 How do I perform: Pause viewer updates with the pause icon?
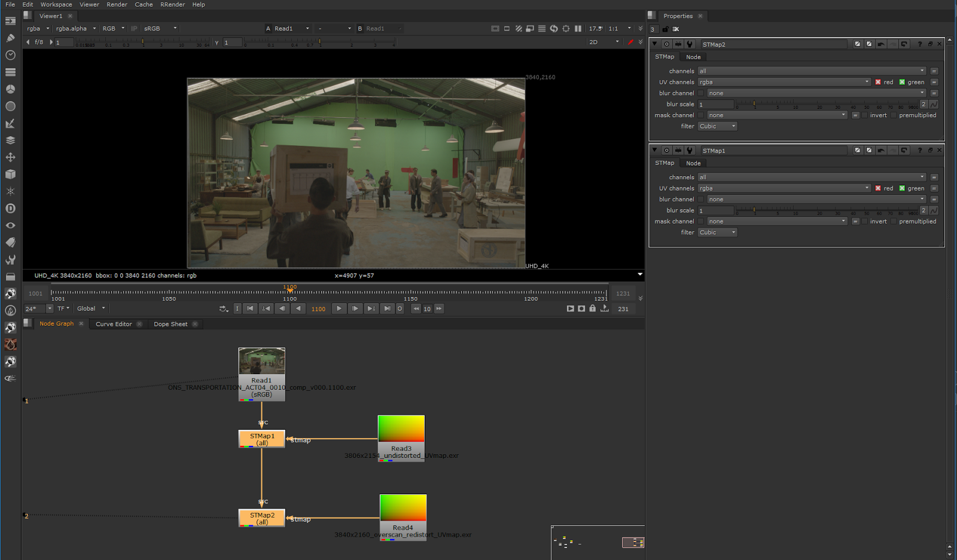pyautogui.click(x=577, y=28)
